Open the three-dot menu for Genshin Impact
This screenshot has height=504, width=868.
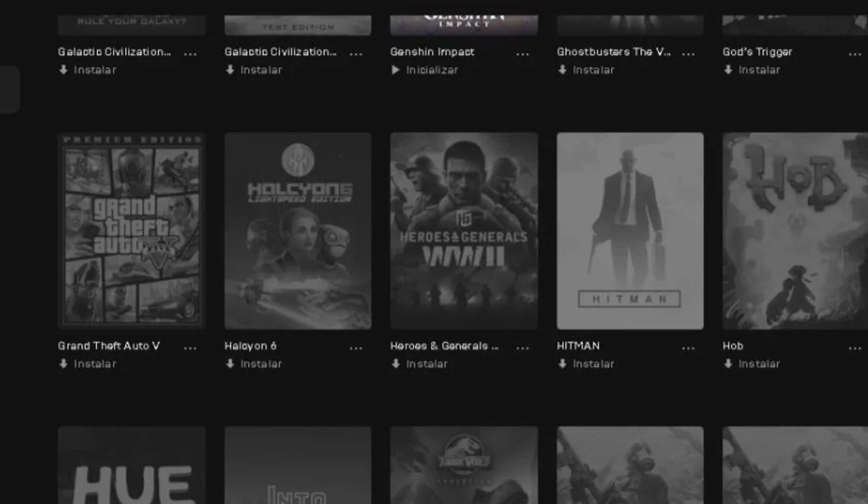coord(522,54)
